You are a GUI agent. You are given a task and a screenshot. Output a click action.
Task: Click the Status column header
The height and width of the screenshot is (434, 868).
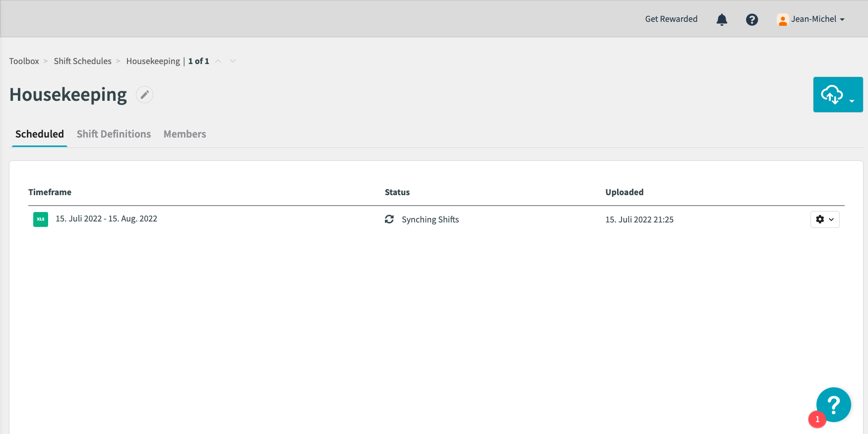pos(397,192)
